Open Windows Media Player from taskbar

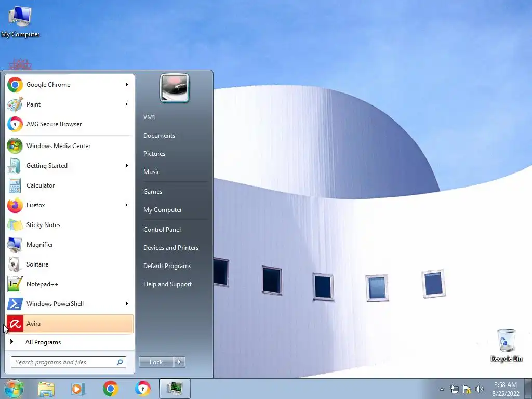tap(78, 389)
